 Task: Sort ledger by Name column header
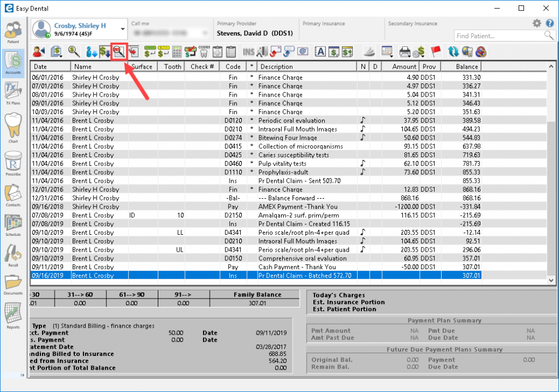99,67
